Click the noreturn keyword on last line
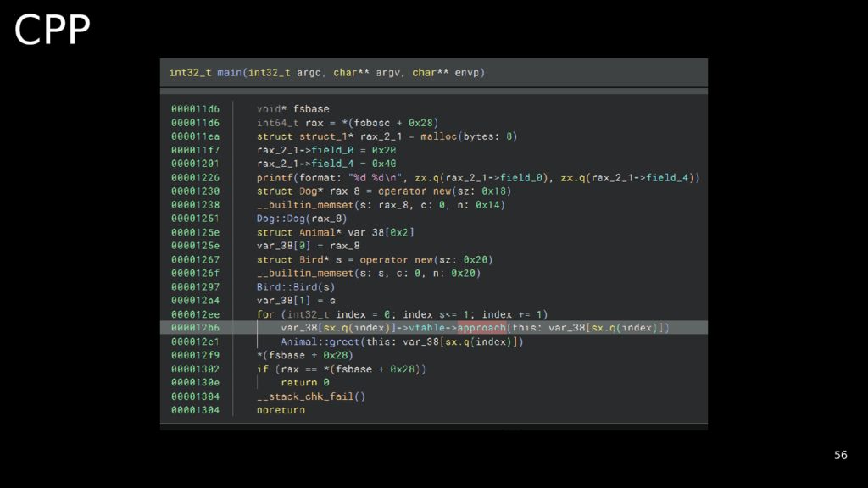 [281, 410]
